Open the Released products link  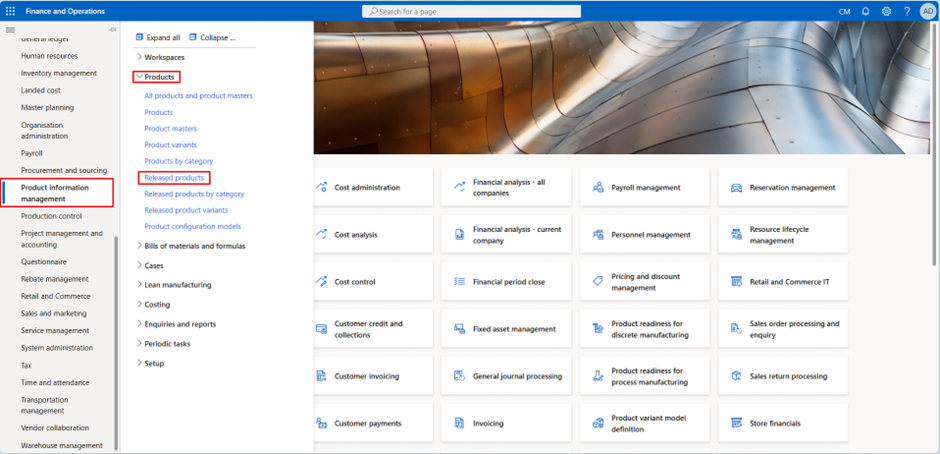[174, 178]
